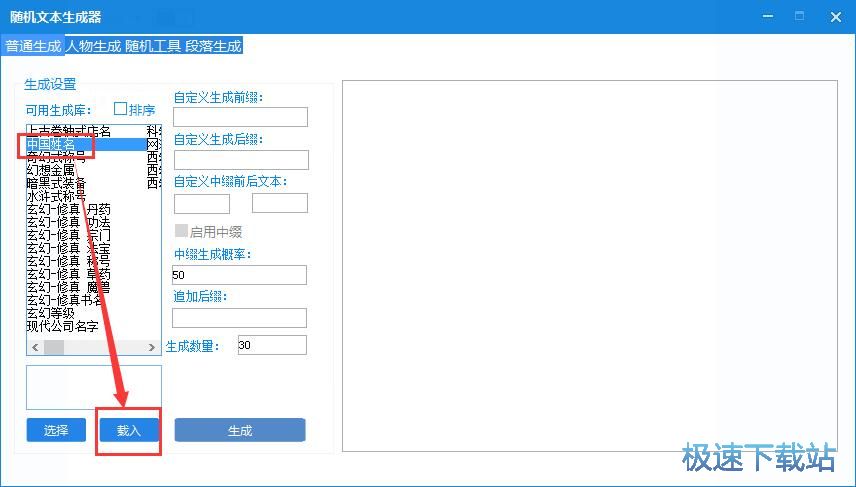Click the right 自定义中缀前后文本 input box
856x487 pixels.
click(x=280, y=203)
